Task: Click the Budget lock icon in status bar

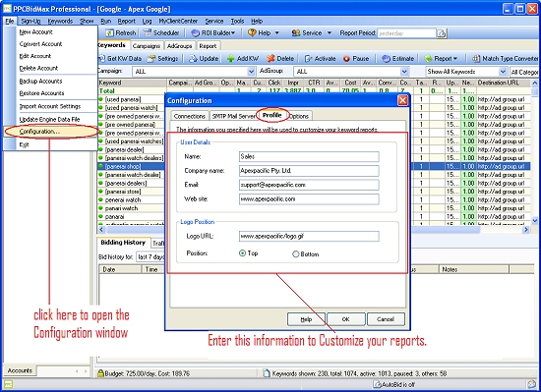Action: (x=100, y=373)
